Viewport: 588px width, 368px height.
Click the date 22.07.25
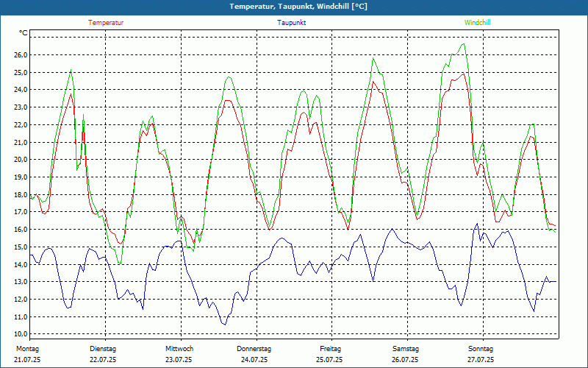point(103,360)
